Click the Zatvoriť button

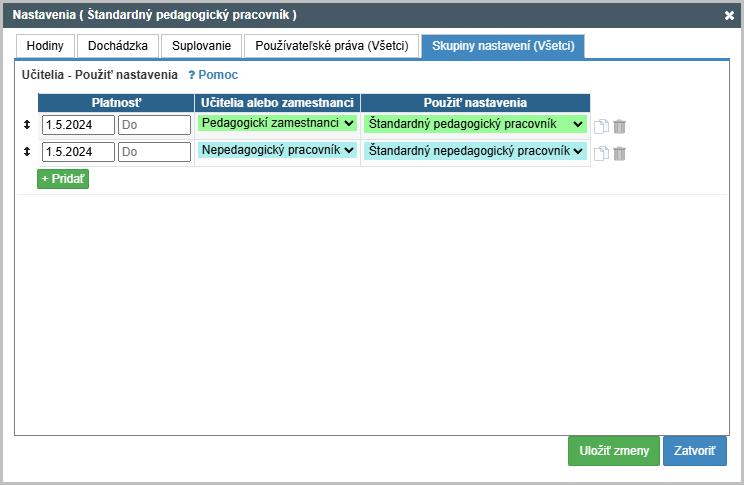[x=695, y=451]
